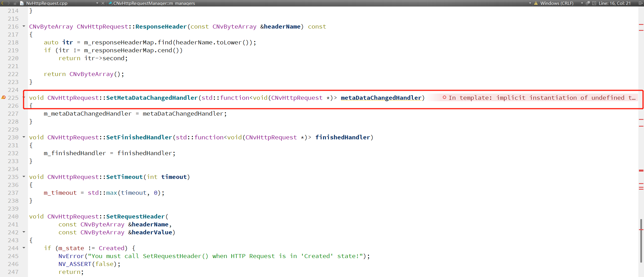The image size is (644, 277).
Task: Collapse the SetTimeout function at line 235
Action: pyautogui.click(x=24, y=177)
